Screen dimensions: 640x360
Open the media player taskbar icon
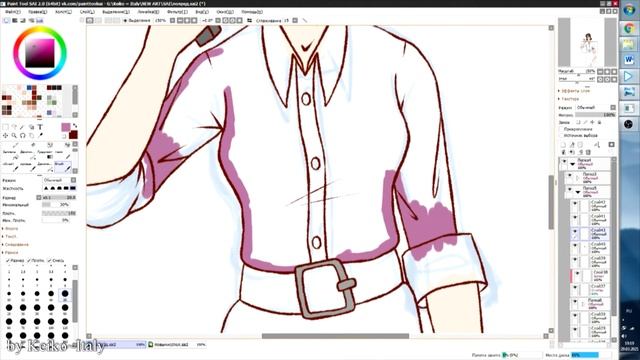629,76
